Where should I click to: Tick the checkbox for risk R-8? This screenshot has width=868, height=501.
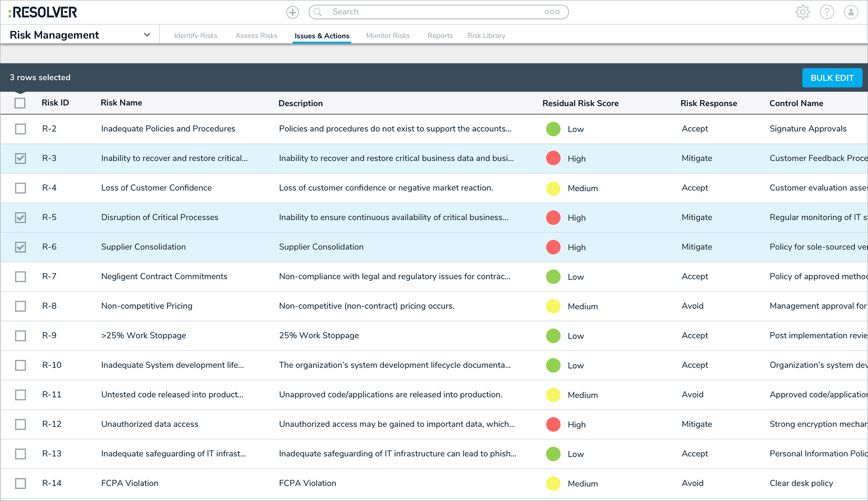pyautogui.click(x=20, y=306)
